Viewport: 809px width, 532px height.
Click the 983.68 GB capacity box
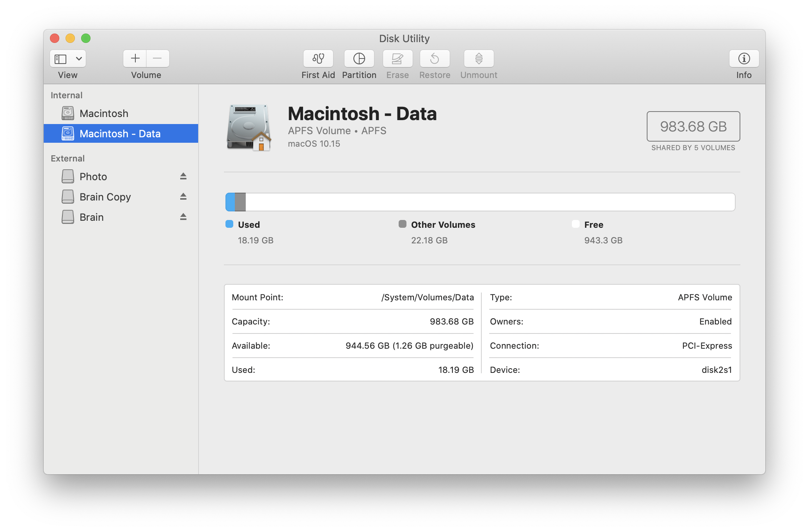click(693, 126)
